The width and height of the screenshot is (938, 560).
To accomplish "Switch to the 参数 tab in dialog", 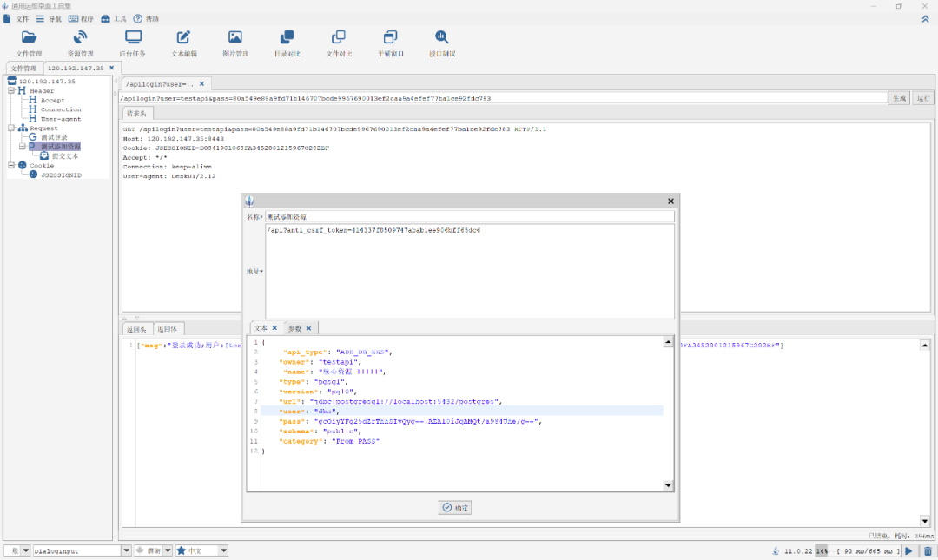I will 294,328.
